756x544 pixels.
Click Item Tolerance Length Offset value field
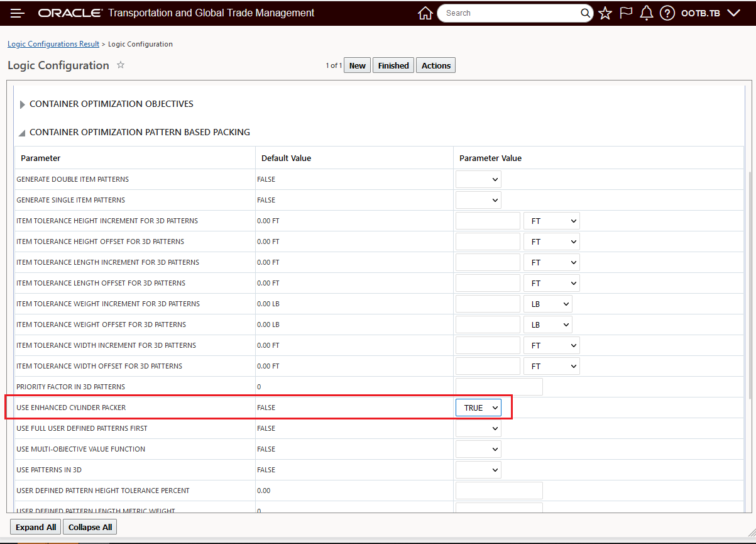(488, 283)
